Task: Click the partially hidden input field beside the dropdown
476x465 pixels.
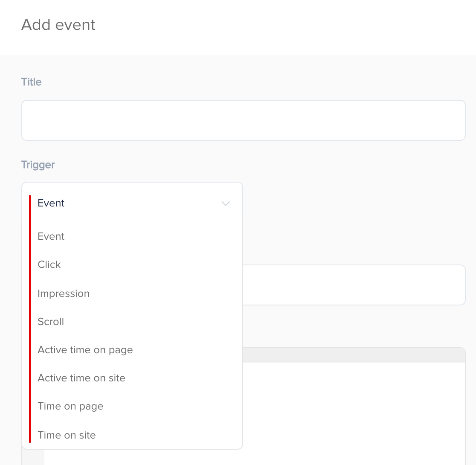Action: [354, 285]
